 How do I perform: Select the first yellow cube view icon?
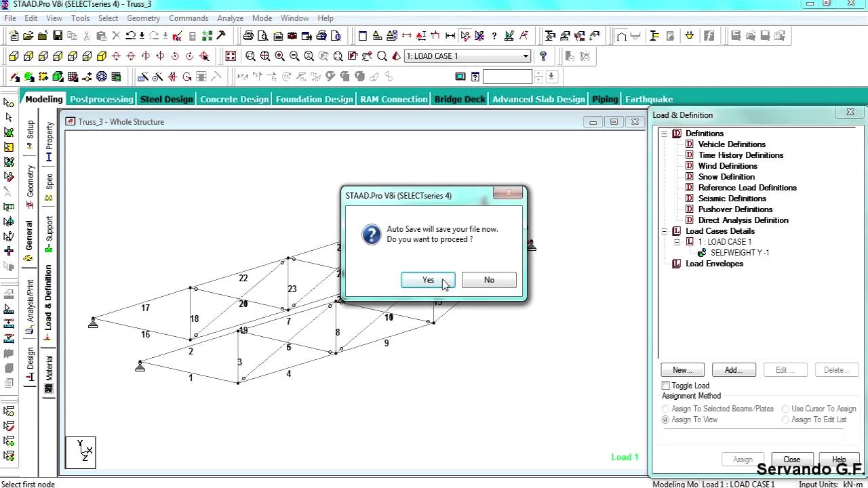(14, 56)
